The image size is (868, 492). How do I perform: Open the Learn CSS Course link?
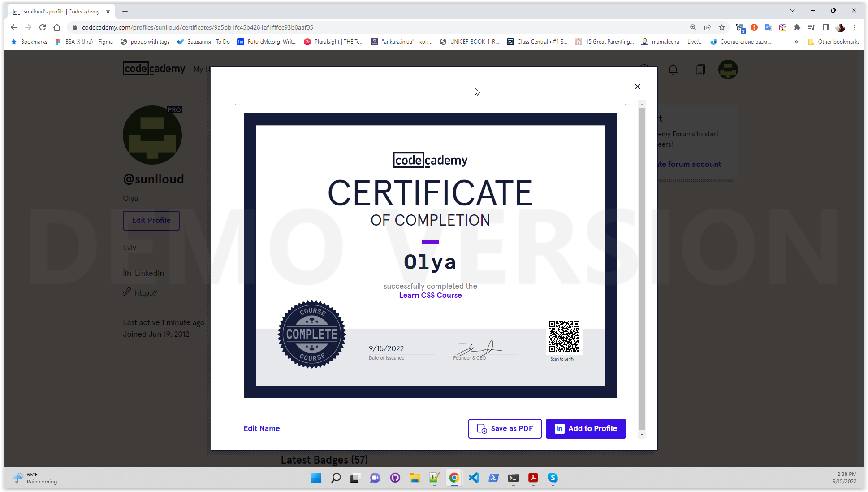point(430,295)
